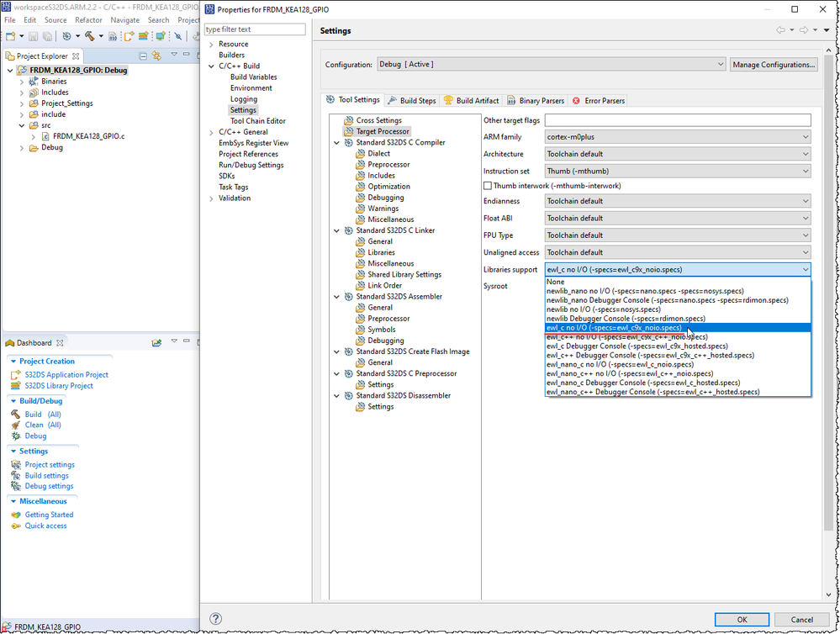Click the help question mark in the Properties dialog
Image resolution: width=840 pixels, height=634 pixels.
coord(217,620)
